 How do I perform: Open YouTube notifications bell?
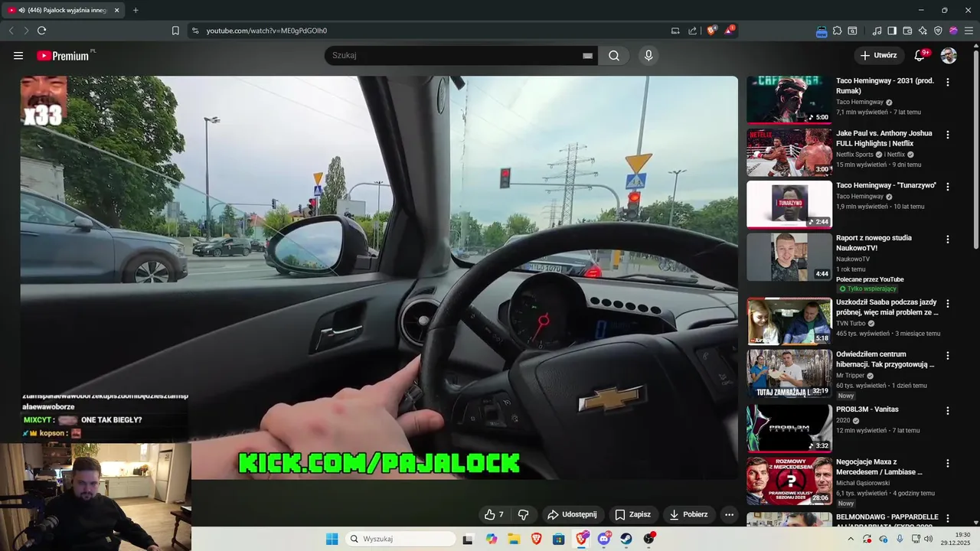[920, 55]
